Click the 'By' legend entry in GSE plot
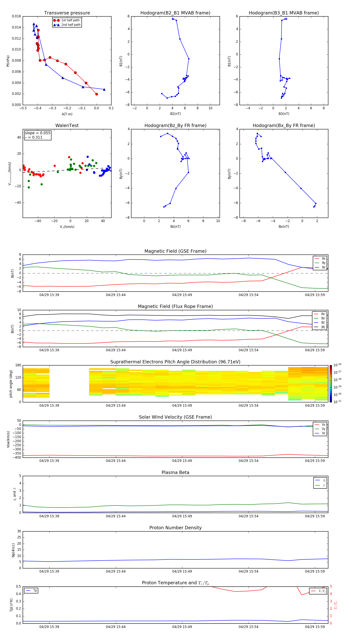Image resolution: width=351 pixels, height=644 pixels. [x=320, y=263]
